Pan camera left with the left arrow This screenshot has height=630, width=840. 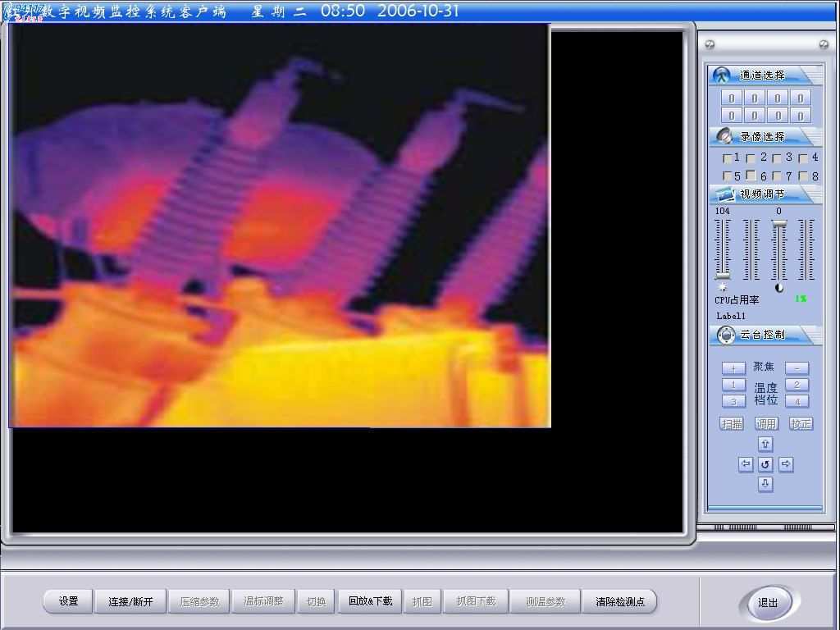pos(746,464)
